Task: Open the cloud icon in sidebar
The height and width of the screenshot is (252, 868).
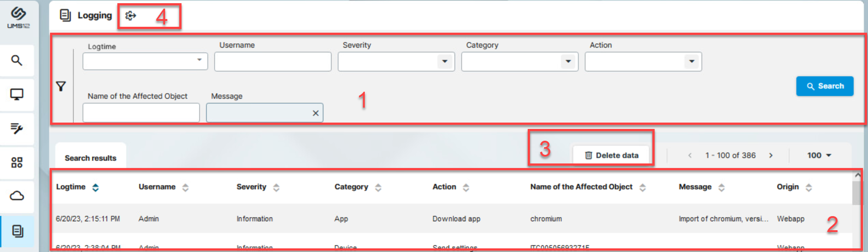Action: click(x=17, y=196)
